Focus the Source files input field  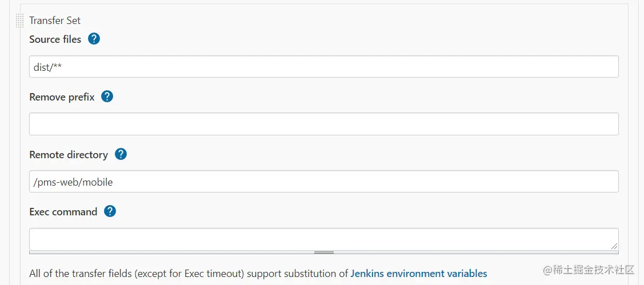click(323, 67)
